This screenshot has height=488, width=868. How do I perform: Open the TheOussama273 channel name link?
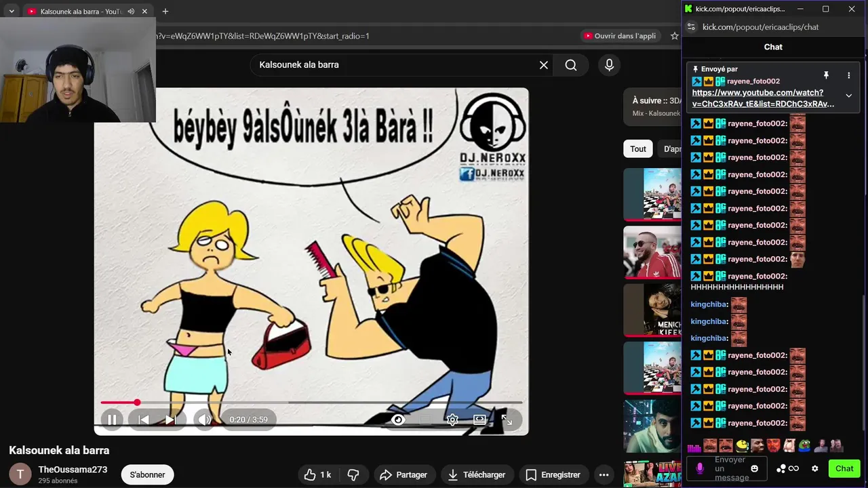tap(73, 470)
